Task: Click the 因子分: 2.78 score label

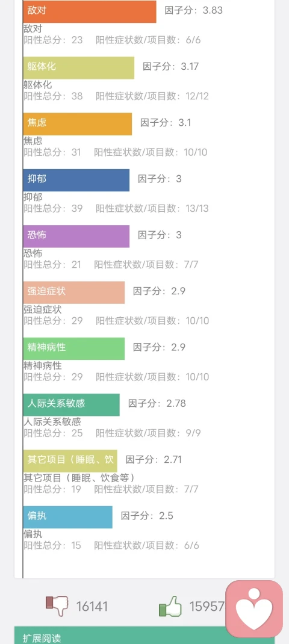Action: click(x=157, y=403)
